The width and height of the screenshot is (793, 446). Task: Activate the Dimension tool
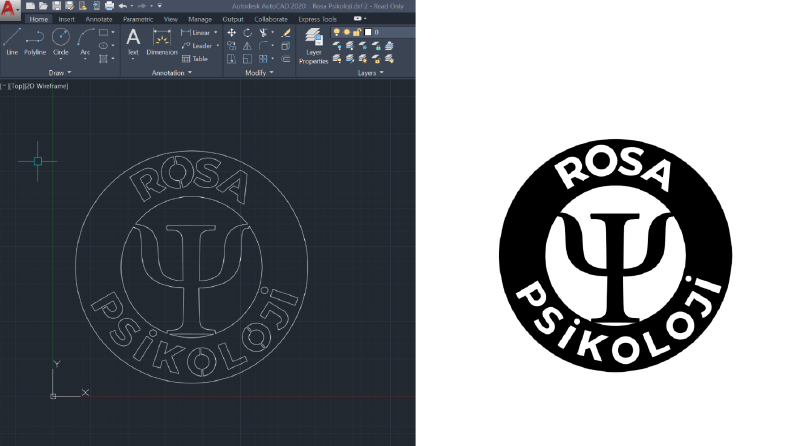(x=162, y=41)
